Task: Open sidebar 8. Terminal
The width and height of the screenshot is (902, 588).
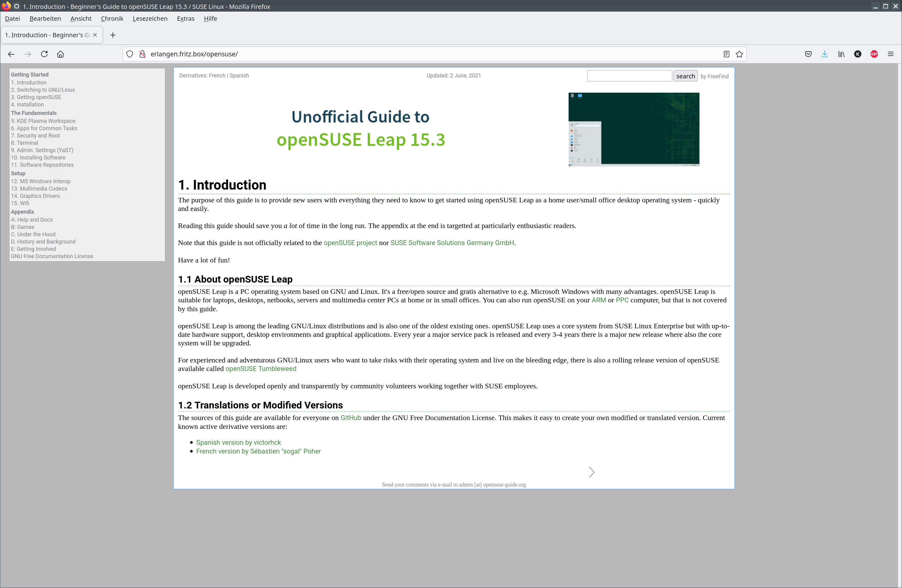Action: (x=24, y=143)
